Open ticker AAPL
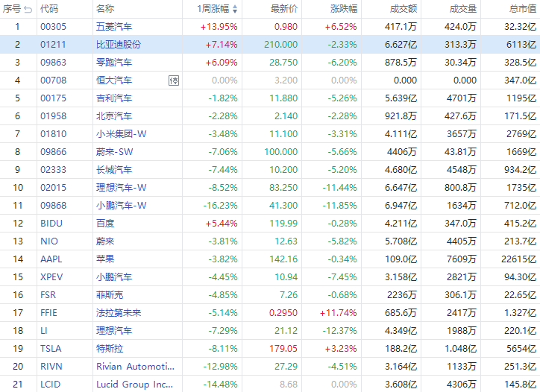The image size is (540, 392). [x=51, y=259]
